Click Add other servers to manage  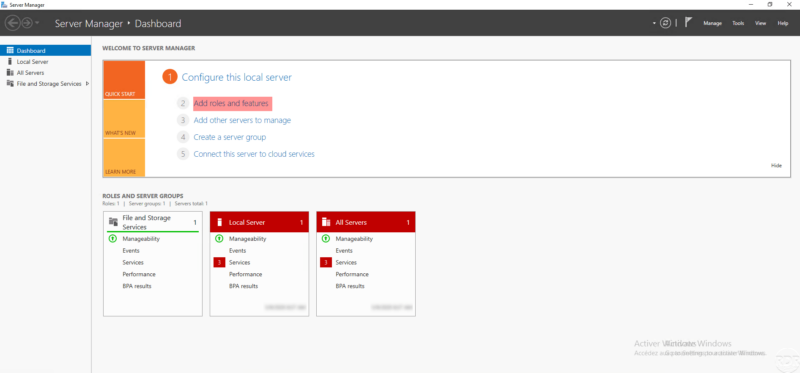click(x=242, y=120)
